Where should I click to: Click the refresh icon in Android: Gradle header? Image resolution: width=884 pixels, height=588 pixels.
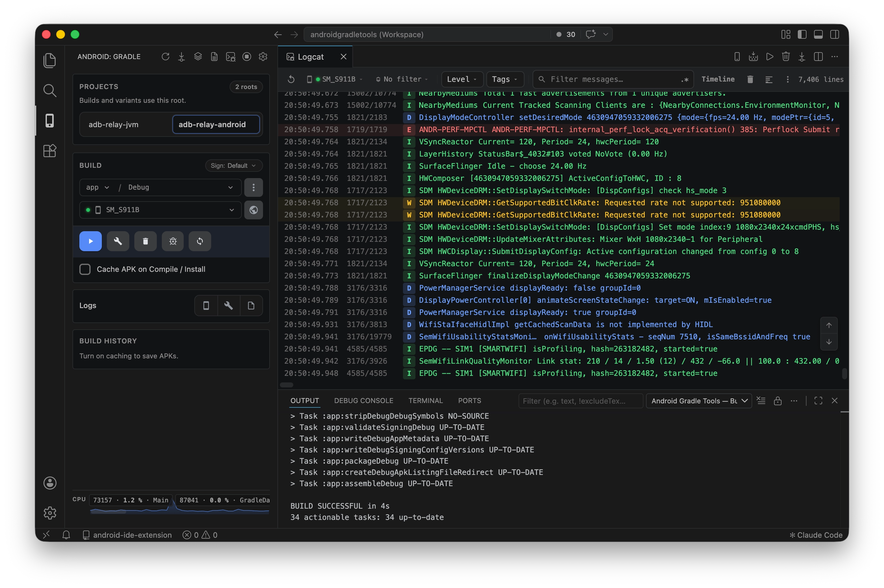tap(165, 57)
